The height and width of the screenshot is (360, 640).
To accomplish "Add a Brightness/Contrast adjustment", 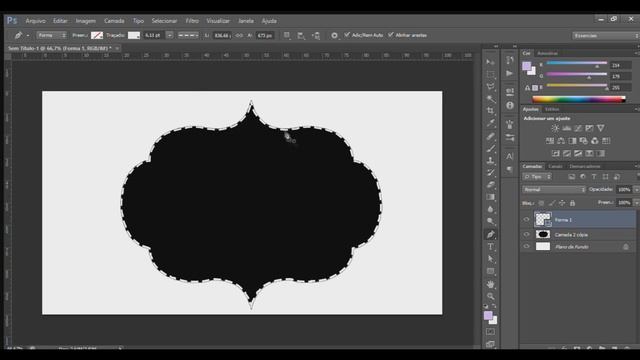I will pyautogui.click(x=555, y=128).
